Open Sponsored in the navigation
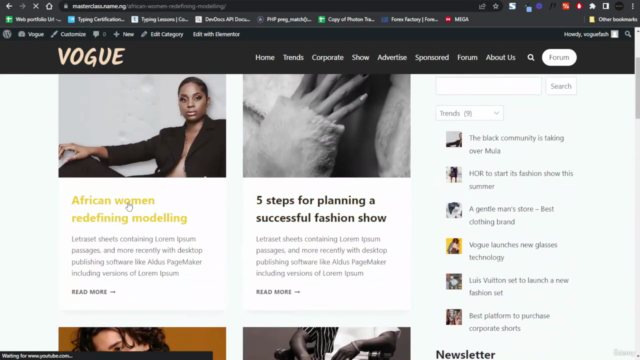This screenshot has width=640, height=360. tap(432, 58)
